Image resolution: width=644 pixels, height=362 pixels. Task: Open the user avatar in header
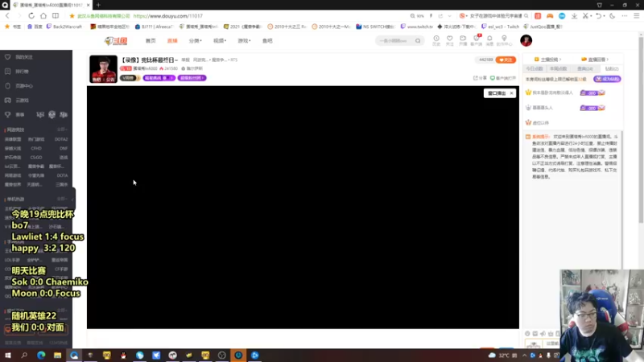(526, 40)
